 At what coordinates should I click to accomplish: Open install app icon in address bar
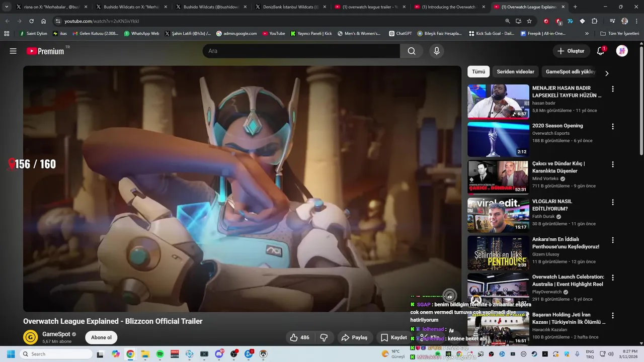pyautogui.click(x=518, y=21)
